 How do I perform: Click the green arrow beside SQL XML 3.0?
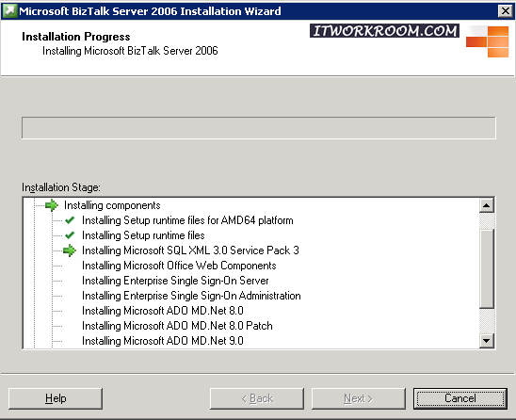click(x=70, y=250)
